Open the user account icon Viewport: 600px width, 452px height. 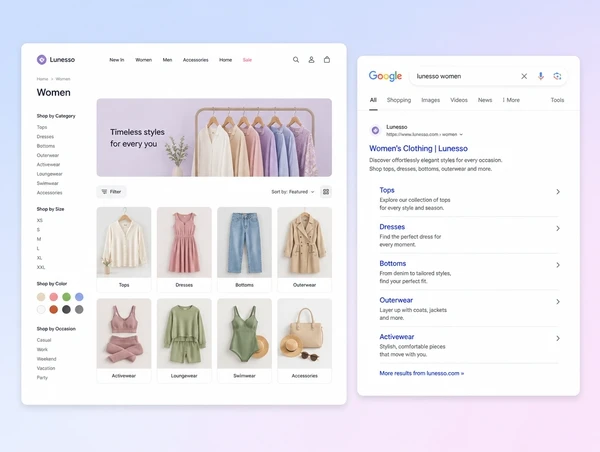pyautogui.click(x=311, y=60)
